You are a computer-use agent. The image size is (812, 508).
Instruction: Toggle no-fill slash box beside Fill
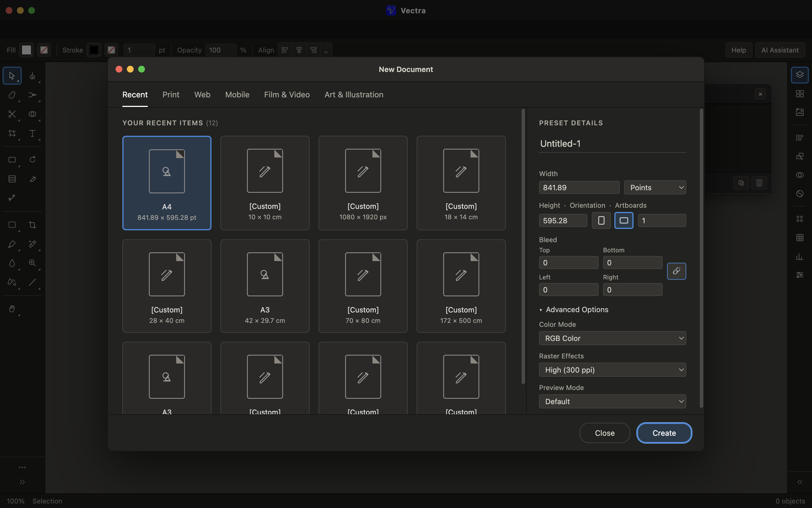point(44,50)
